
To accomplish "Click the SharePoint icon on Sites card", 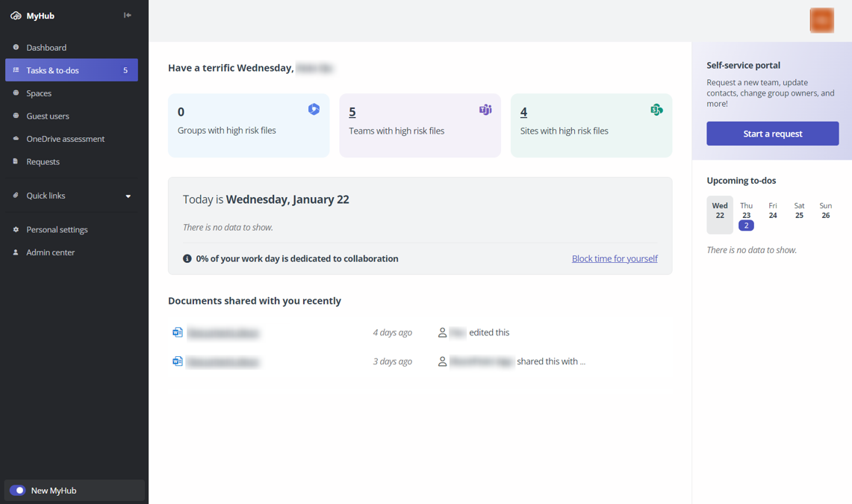I will point(656,110).
